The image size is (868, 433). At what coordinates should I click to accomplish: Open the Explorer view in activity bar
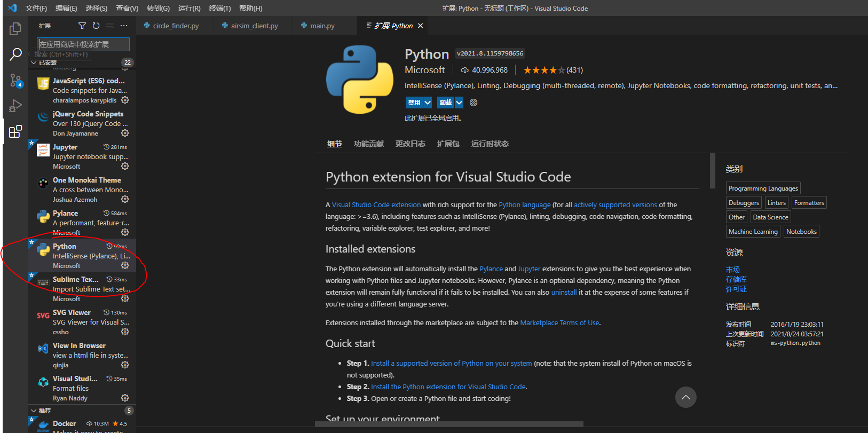(15, 28)
